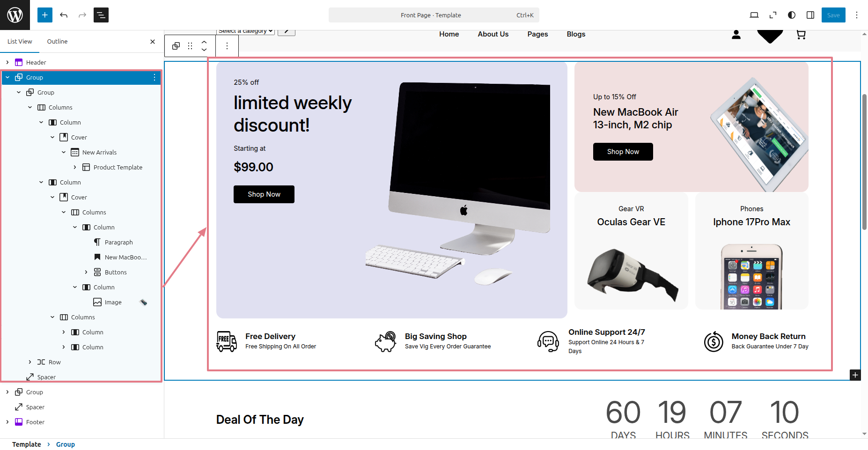
Task: Collapse the New Arrivals tree item
Action: pos(64,152)
